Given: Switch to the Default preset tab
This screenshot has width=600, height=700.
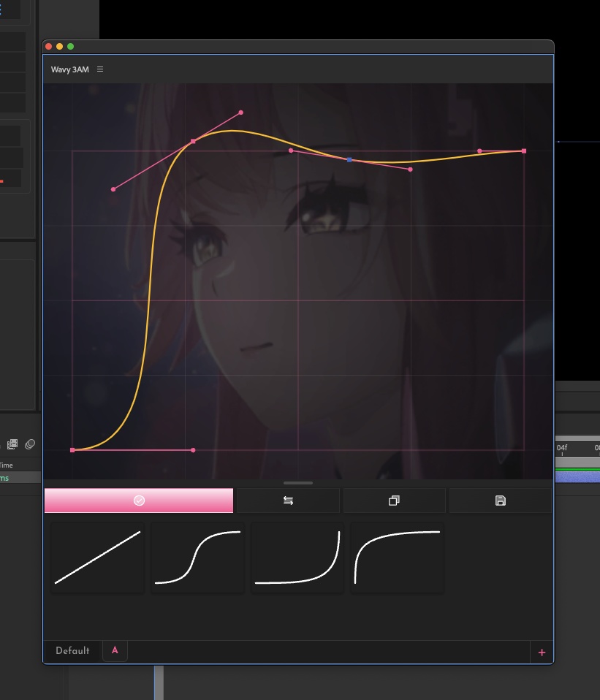Looking at the screenshot, I should coord(72,651).
